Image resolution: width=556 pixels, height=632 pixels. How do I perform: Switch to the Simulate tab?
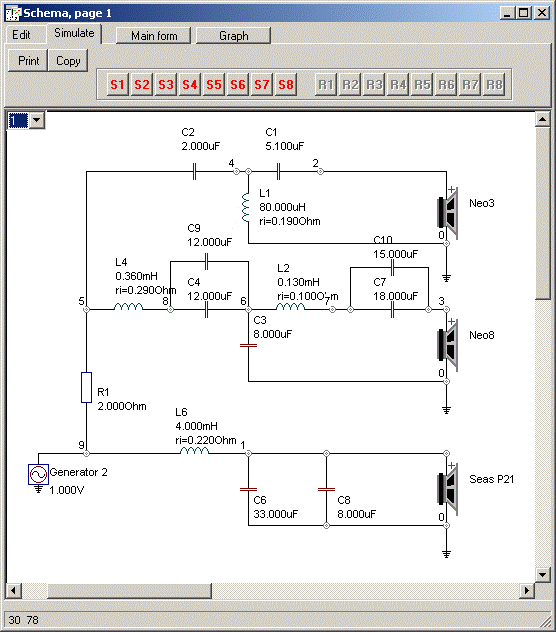coord(74,33)
